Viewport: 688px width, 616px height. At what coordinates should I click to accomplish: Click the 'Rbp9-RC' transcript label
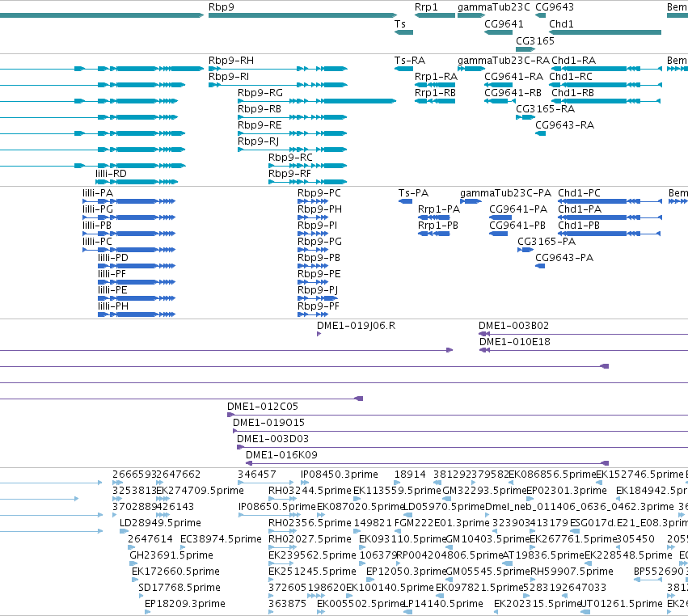[x=290, y=158]
